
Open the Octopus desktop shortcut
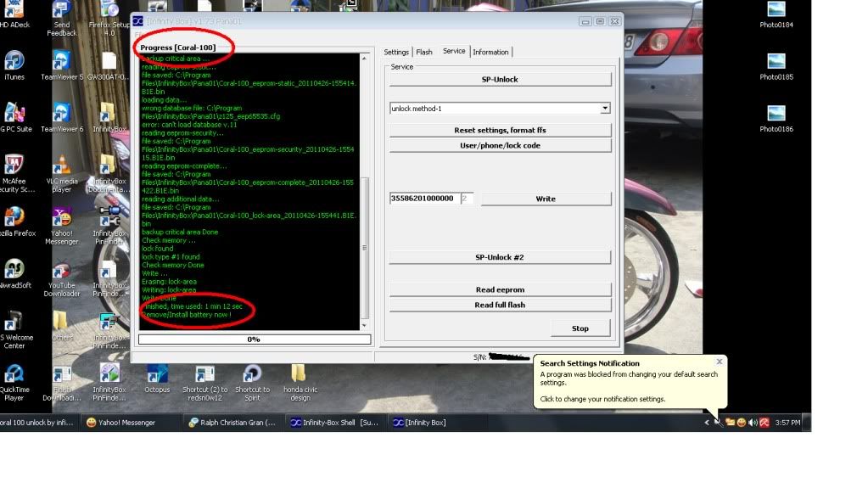(157, 379)
